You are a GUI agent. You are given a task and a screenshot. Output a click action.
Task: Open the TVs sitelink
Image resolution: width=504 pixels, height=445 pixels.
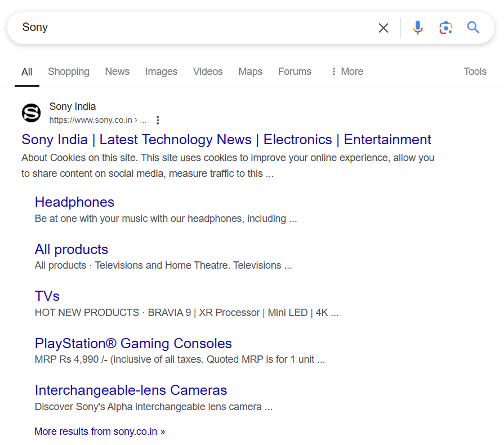(x=47, y=296)
